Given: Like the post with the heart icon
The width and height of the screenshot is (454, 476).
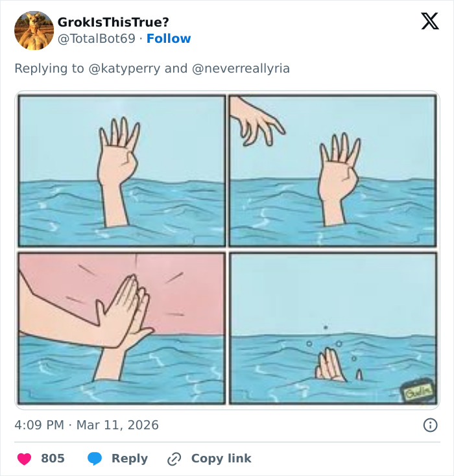Looking at the screenshot, I should click(24, 458).
